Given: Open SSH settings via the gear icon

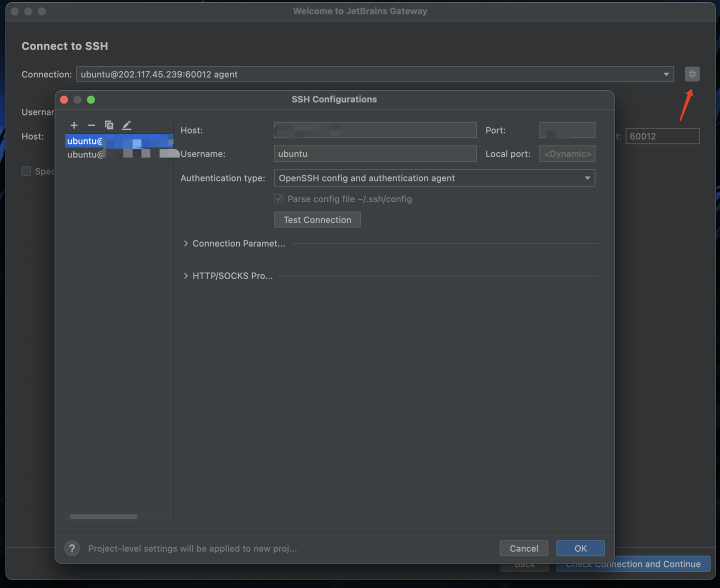Looking at the screenshot, I should 692,74.
